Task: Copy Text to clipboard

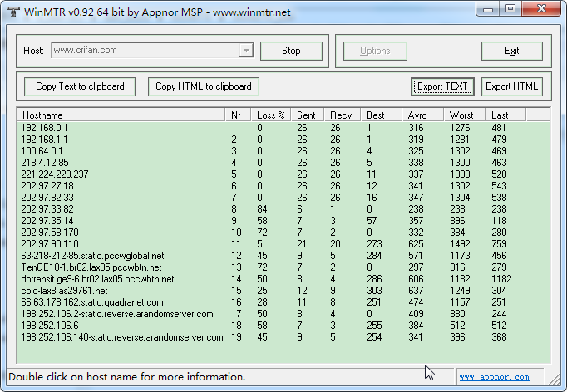Action: (80, 86)
